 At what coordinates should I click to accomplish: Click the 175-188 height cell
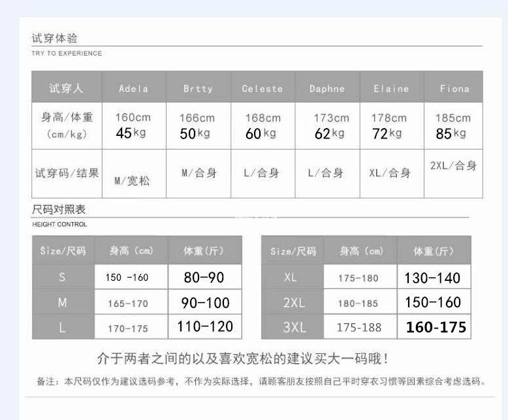pos(360,327)
